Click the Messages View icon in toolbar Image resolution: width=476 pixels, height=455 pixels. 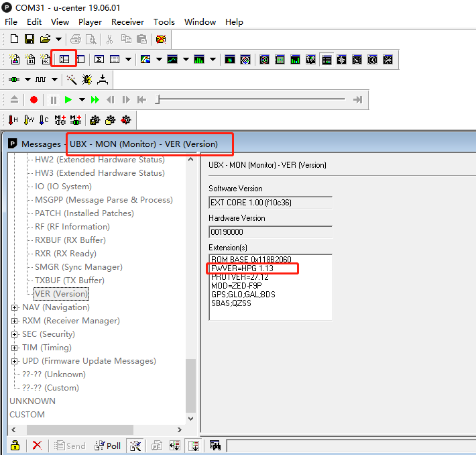pos(64,59)
